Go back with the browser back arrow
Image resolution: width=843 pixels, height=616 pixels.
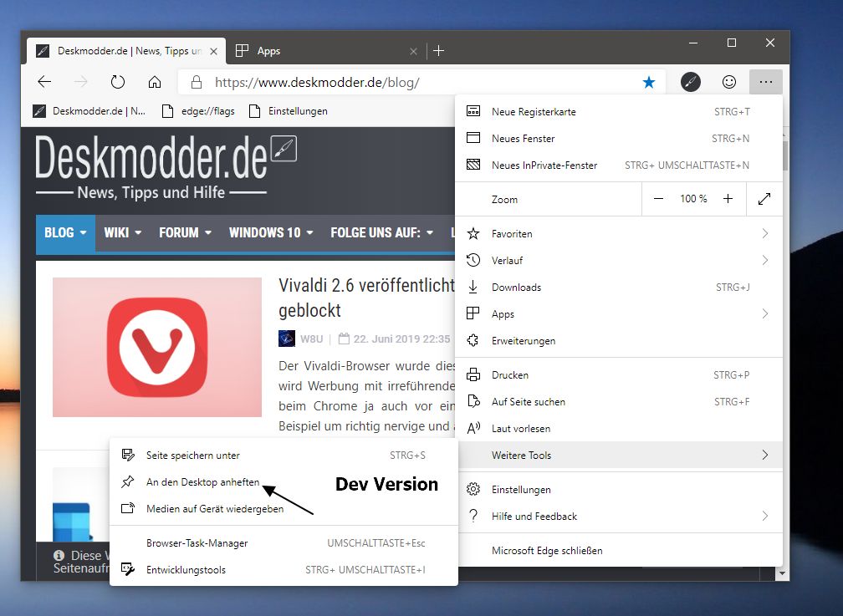(x=44, y=82)
